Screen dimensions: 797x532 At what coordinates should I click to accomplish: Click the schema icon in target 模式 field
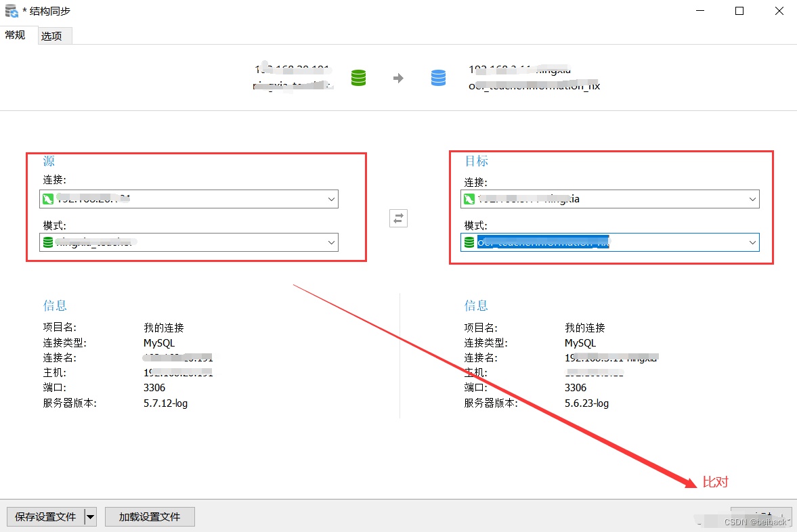click(469, 242)
